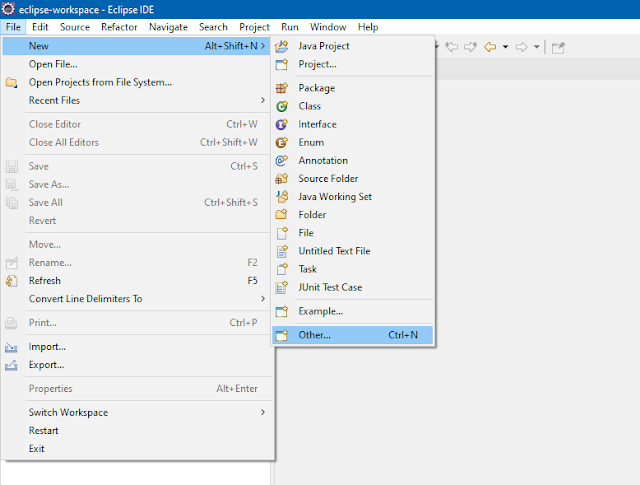Open the Navigate menu
640x485 pixels.
[168, 27]
